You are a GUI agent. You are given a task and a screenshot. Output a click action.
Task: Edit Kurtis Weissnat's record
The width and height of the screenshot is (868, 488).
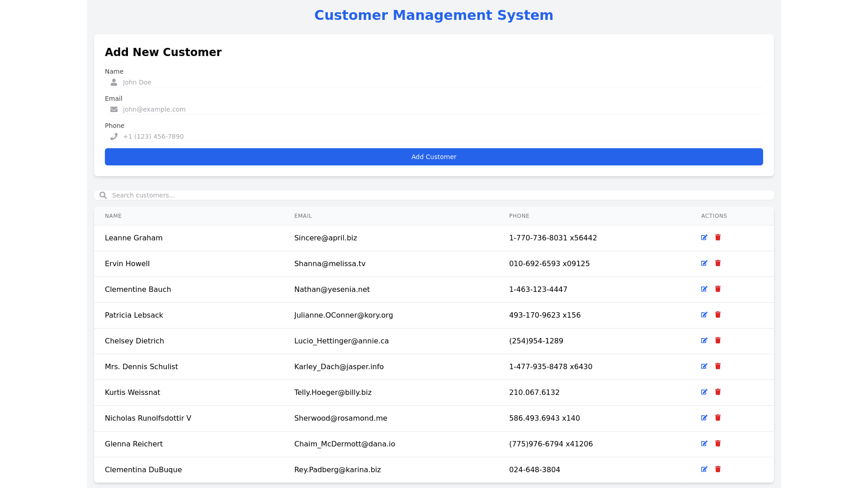(x=704, y=392)
